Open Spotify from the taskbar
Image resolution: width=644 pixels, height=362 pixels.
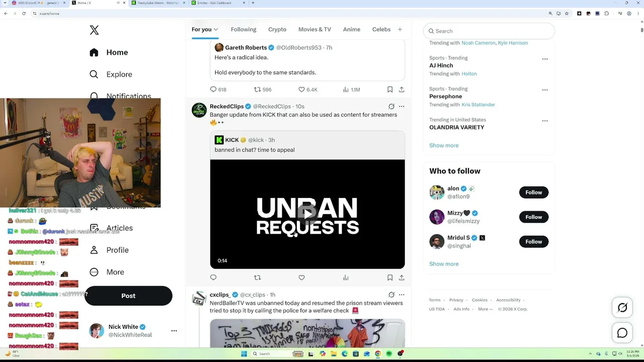tap(389, 354)
